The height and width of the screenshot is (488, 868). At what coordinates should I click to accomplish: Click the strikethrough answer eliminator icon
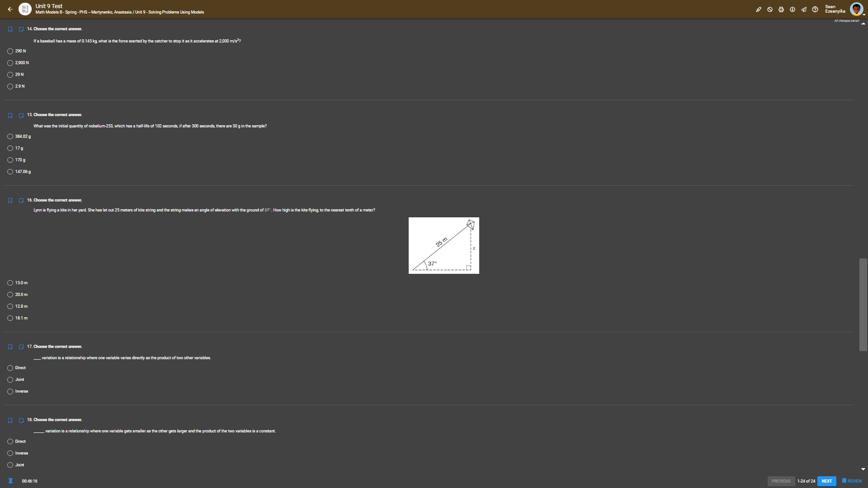pos(769,9)
